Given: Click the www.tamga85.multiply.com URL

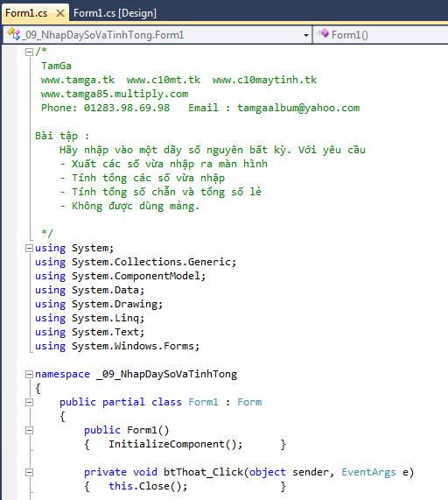Looking at the screenshot, I should tap(115, 94).
